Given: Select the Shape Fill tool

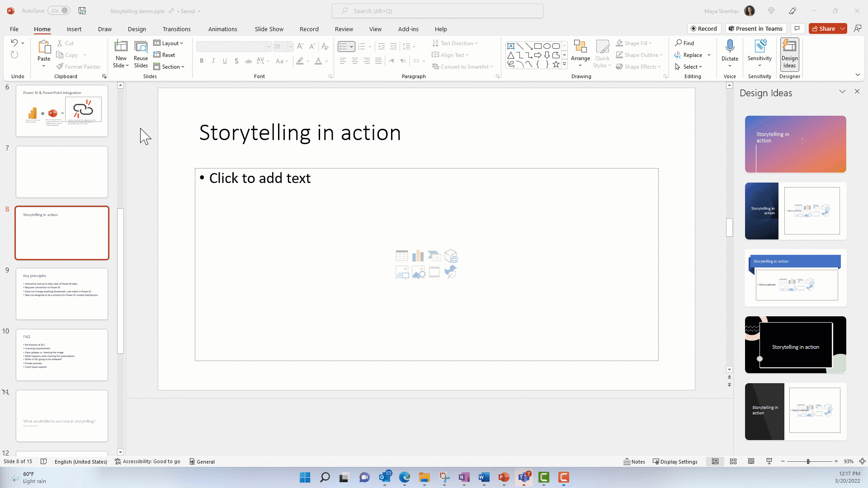Looking at the screenshot, I should click(x=635, y=43).
